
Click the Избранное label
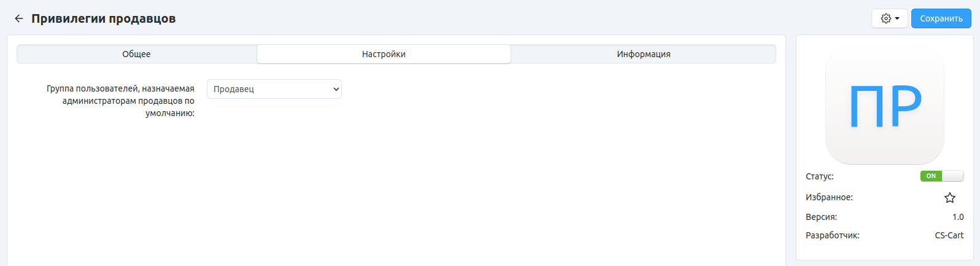pyautogui.click(x=829, y=197)
